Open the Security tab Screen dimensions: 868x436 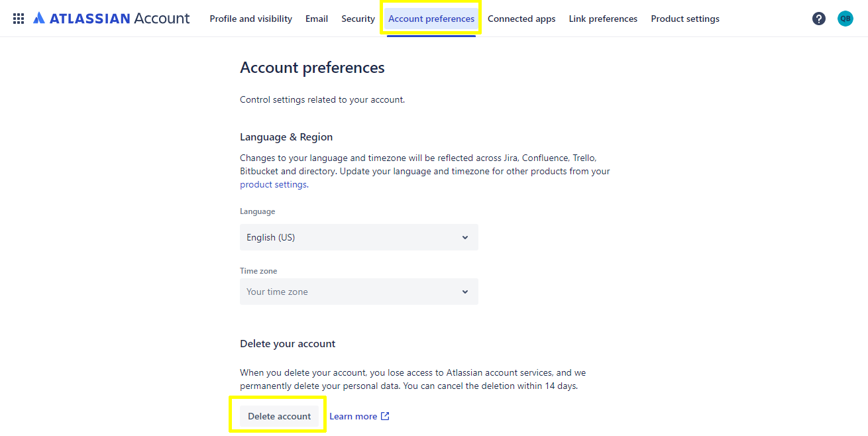point(358,19)
